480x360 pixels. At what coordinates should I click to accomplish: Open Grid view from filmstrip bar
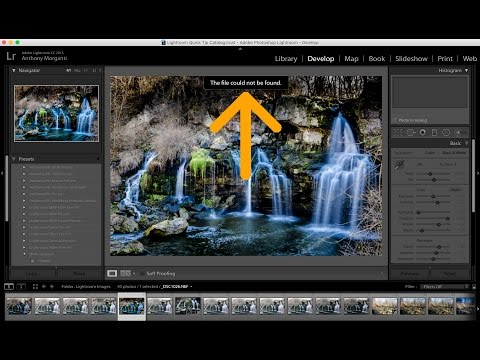coord(35,286)
